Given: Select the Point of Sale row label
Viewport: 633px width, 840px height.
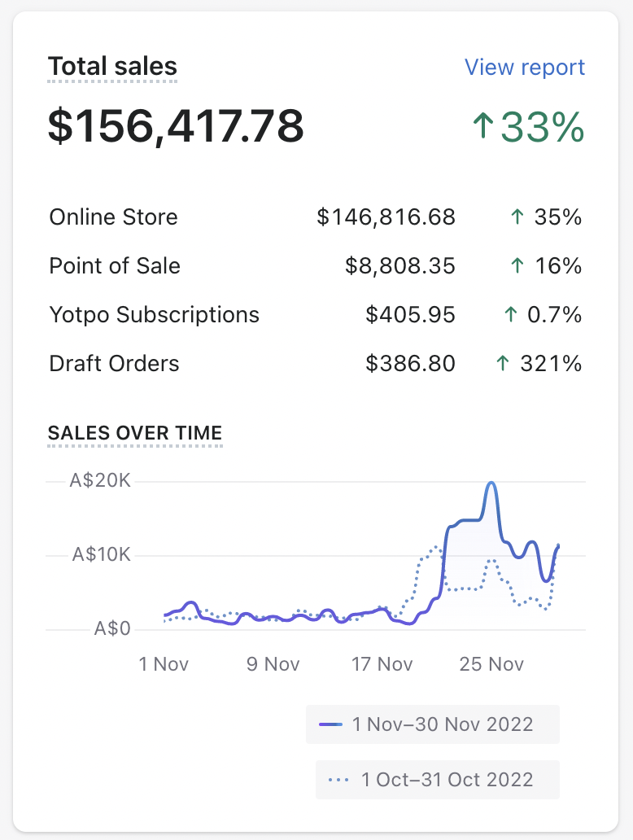Looking at the screenshot, I should (x=115, y=266).
